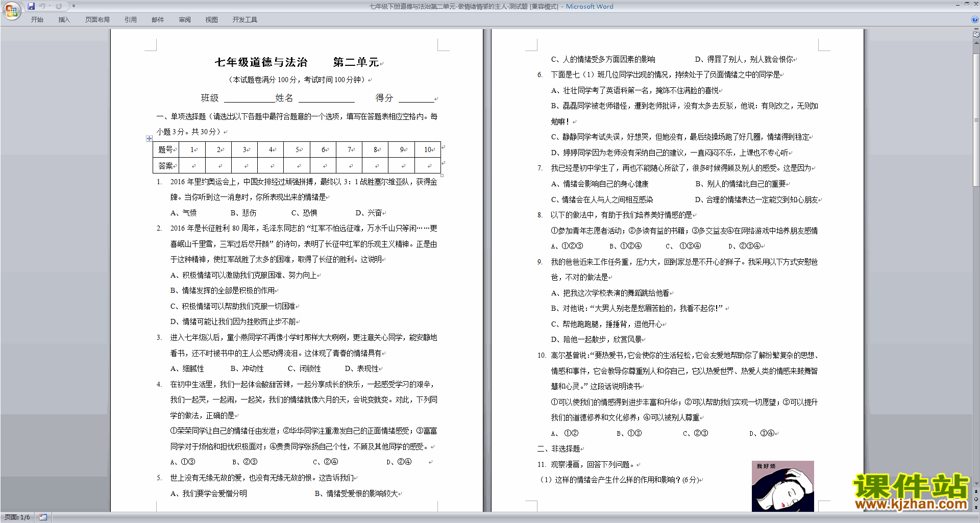Go to the 视图 ribbon tab
The width and height of the screenshot is (980, 523).
click(x=211, y=20)
